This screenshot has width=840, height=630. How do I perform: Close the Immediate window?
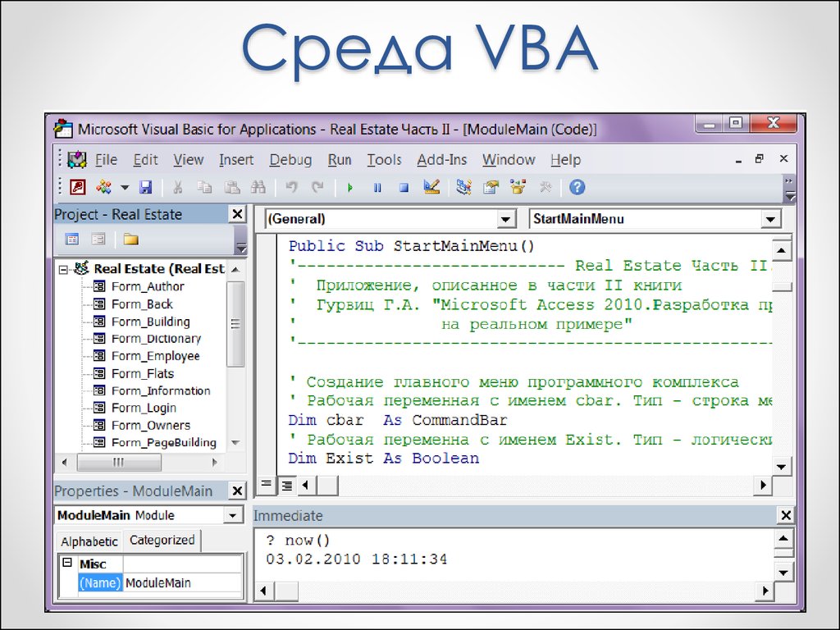[786, 515]
